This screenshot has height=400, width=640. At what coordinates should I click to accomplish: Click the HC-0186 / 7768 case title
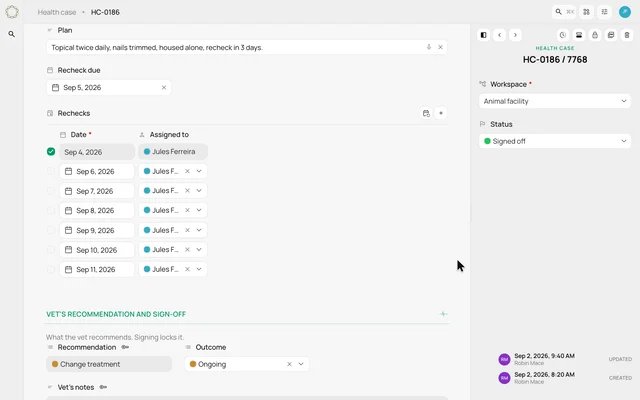(x=555, y=60)
